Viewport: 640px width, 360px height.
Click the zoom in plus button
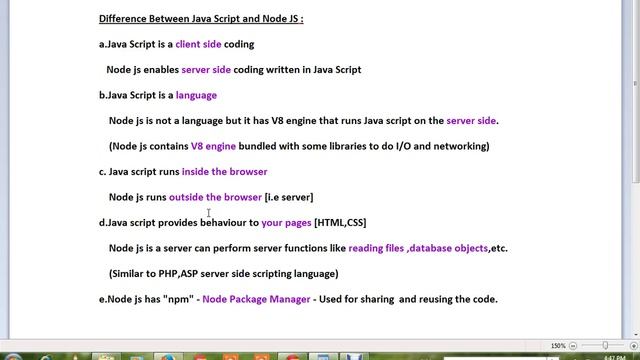coord(633,346)
